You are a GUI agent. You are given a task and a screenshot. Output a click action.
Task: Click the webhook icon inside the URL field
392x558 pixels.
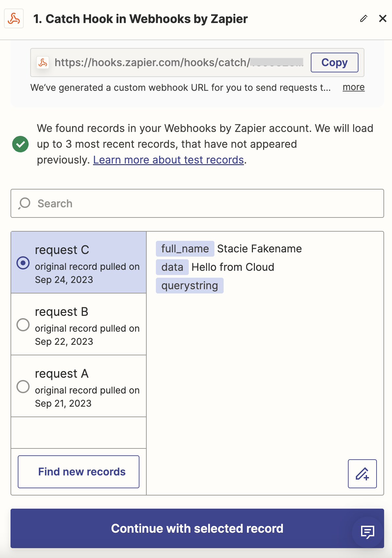pos(43,63)
